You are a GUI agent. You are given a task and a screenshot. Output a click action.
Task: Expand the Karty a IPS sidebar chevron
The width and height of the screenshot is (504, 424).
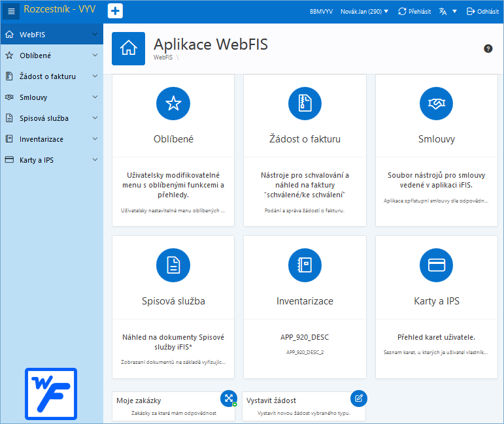(95, 159)
